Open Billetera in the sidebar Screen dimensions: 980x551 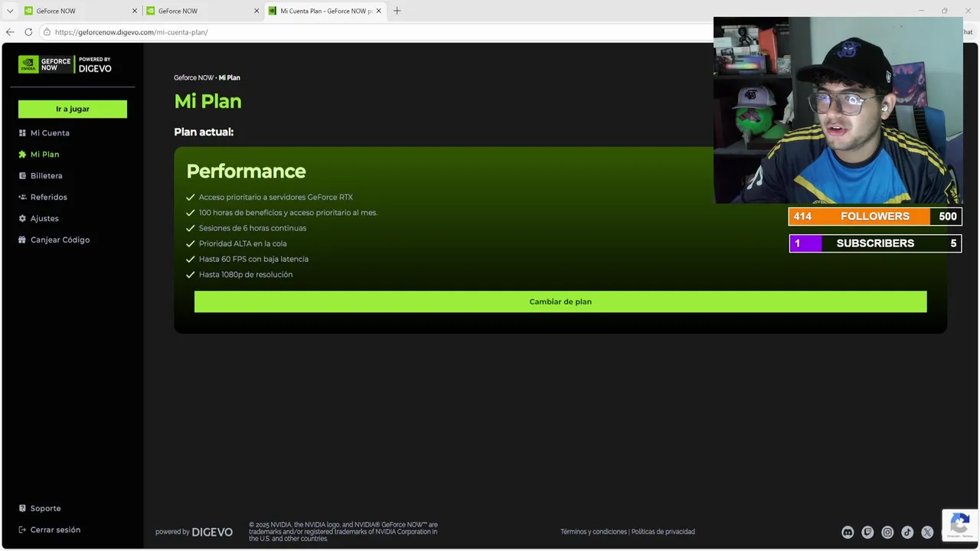(x=46, y=176)
